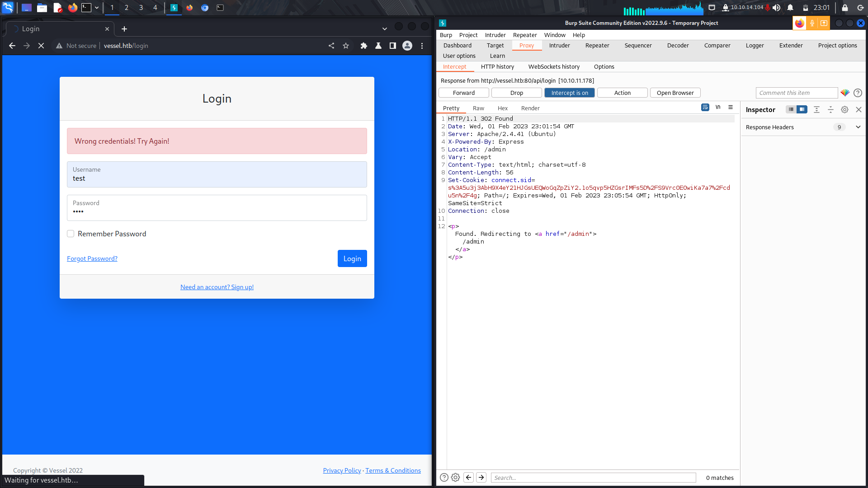Switch to the HTTP history tab
The height and width of the screenshot is (488, 868).
tap(497, 66)
